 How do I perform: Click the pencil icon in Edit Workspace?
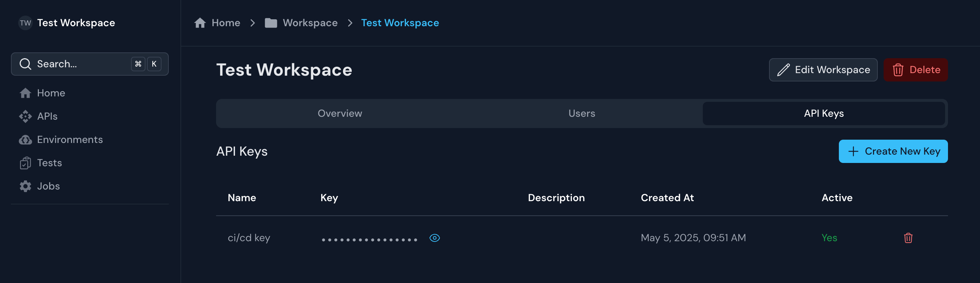click(783, 69)
